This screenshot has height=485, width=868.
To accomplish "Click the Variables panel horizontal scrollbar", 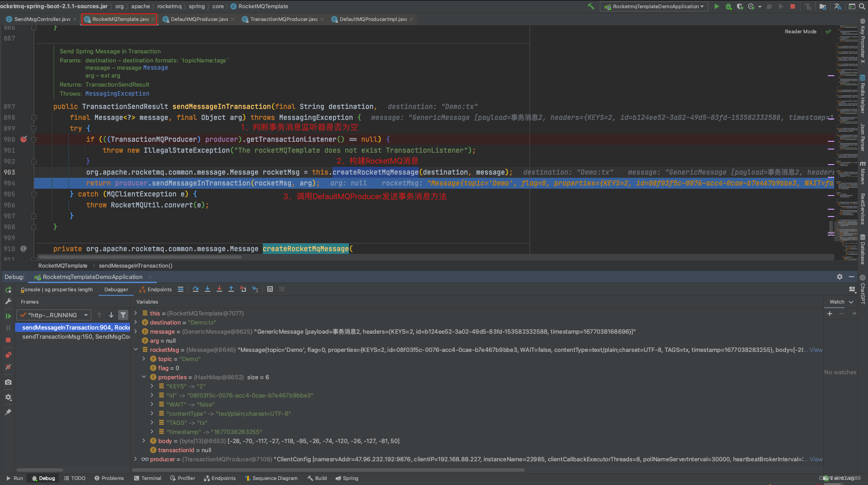I will click(x=328, y=470).
